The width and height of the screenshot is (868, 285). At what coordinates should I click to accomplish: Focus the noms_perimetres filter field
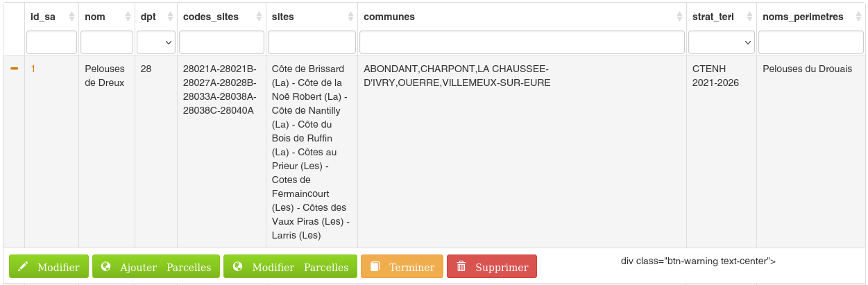click(x=810, y=42)
